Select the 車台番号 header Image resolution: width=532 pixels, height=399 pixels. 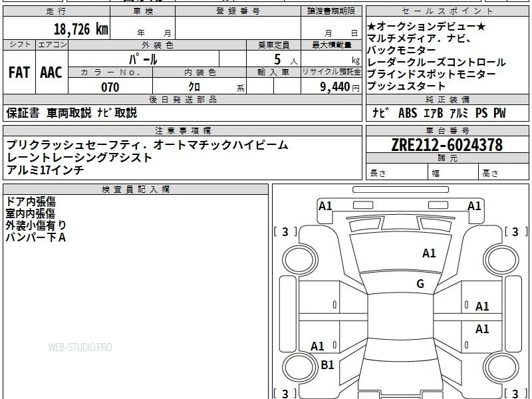[447, 131]
